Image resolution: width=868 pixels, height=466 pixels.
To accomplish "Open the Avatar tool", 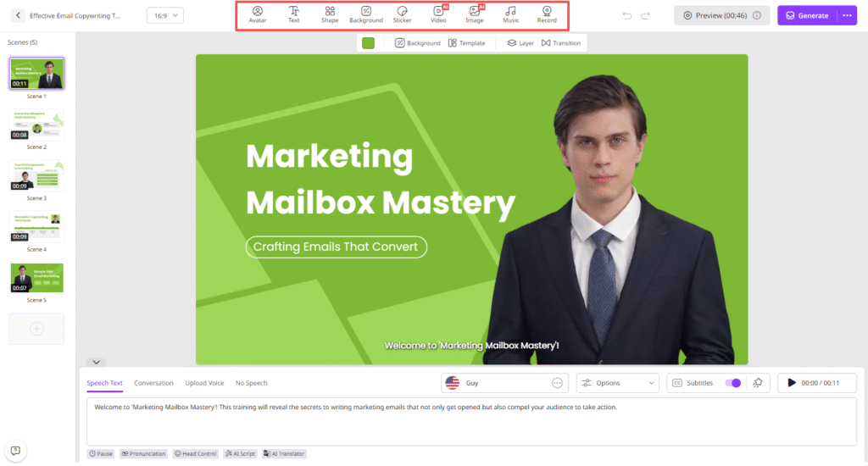I will (257, 14).
